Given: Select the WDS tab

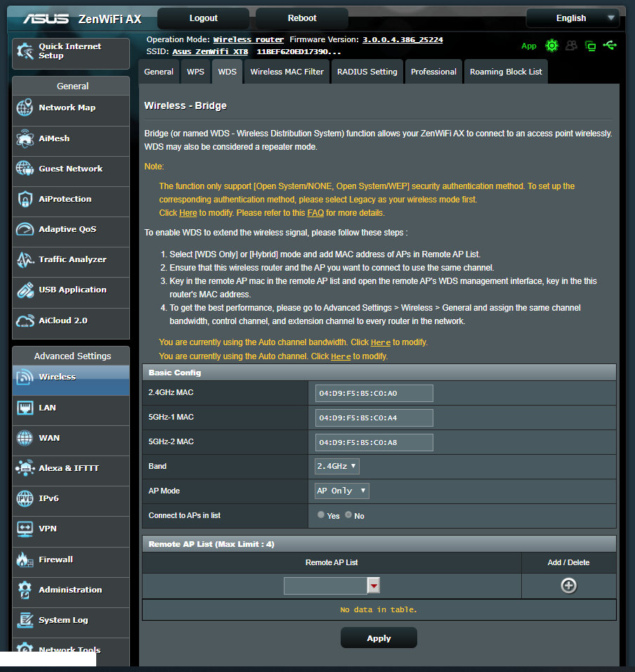Looking at the screenshot, I should (x=227, y=72).
